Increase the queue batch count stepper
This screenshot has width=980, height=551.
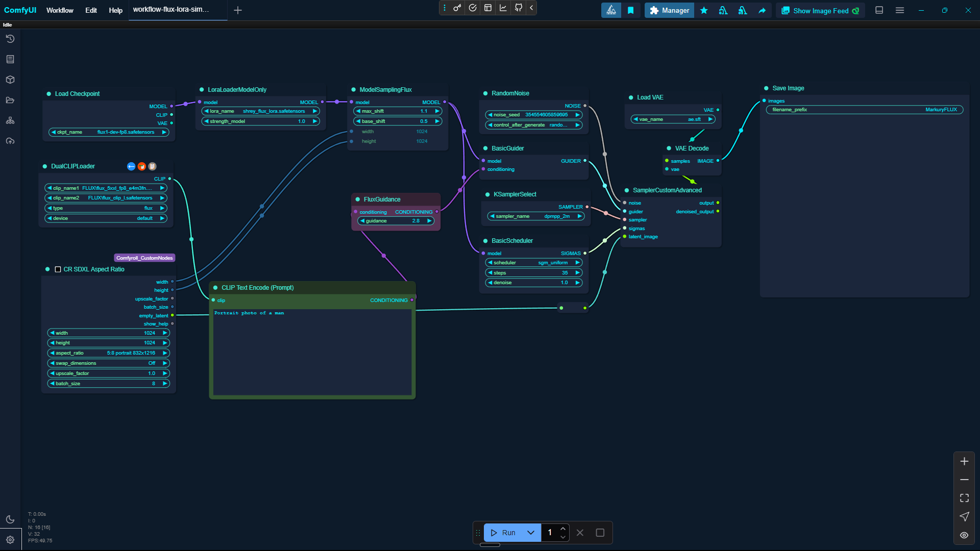pos(563,529)
